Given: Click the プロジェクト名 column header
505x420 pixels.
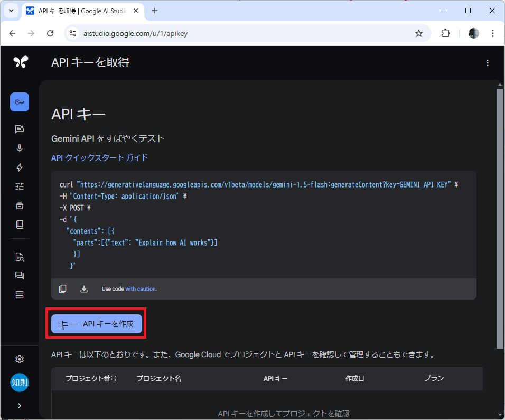Looking at the screenshot, I should point(159,378).
